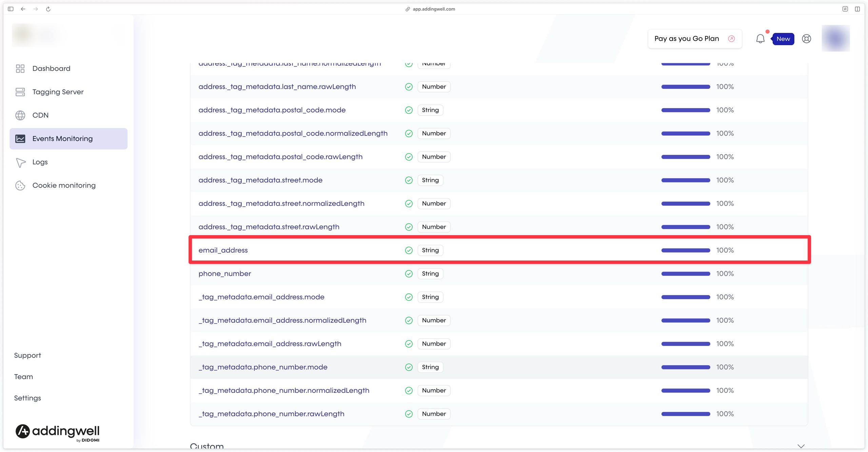
Task: Click the browser back arrow
Action: 23,9
